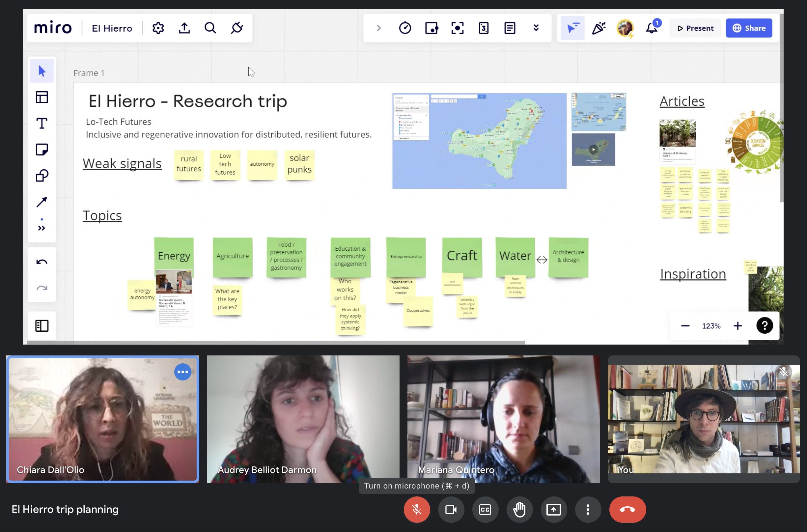Image resolution: width=807 pixels, height=532 pixels.
Task: Expand collaboration toolbar chevron arrow
Action: coord(379,28)
